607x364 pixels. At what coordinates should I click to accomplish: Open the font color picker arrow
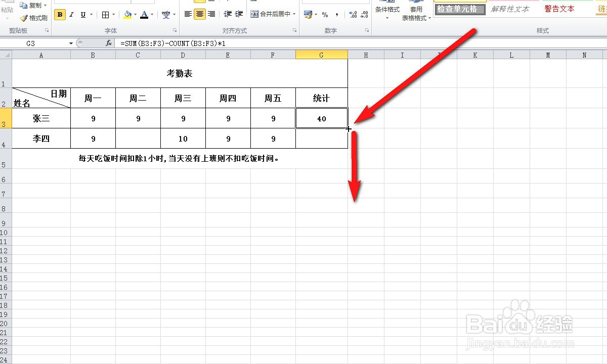click(x=152, y=15)
